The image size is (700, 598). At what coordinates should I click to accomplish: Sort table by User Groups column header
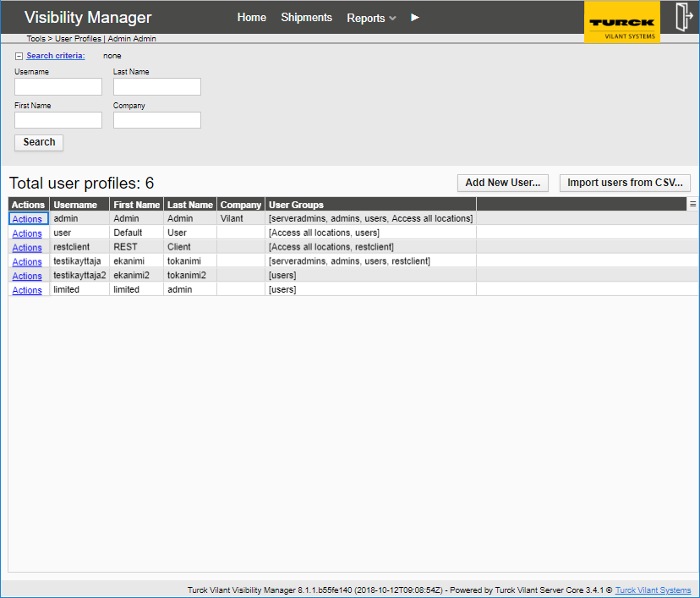(370, 205)
